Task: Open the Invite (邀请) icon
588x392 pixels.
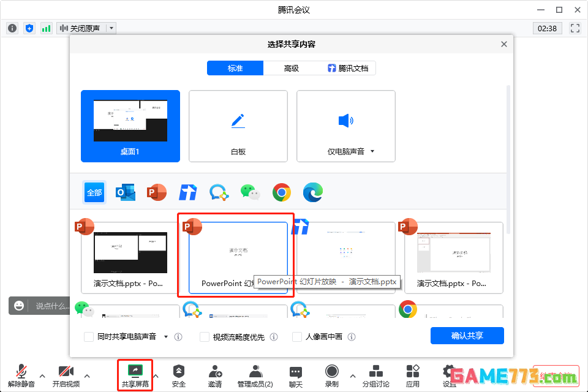Action: click(215, 371)
